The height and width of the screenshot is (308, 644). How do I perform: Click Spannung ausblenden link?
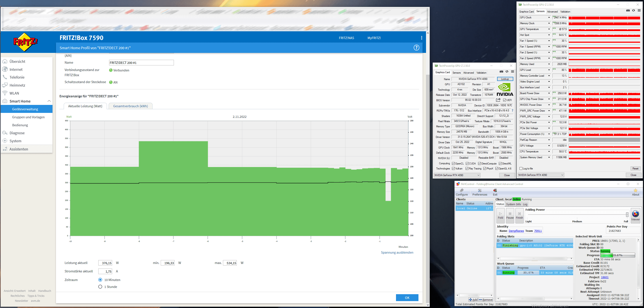(x=397, y=252)
